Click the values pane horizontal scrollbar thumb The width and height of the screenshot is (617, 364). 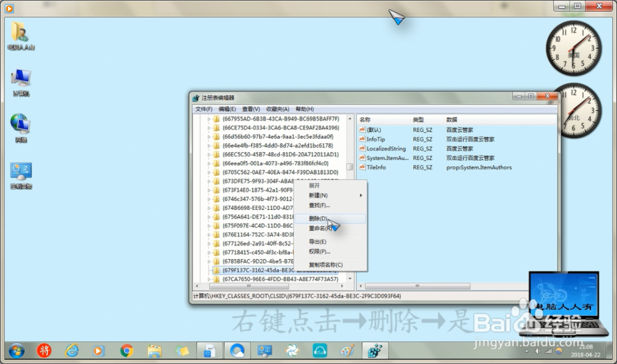tap(418, 286)
